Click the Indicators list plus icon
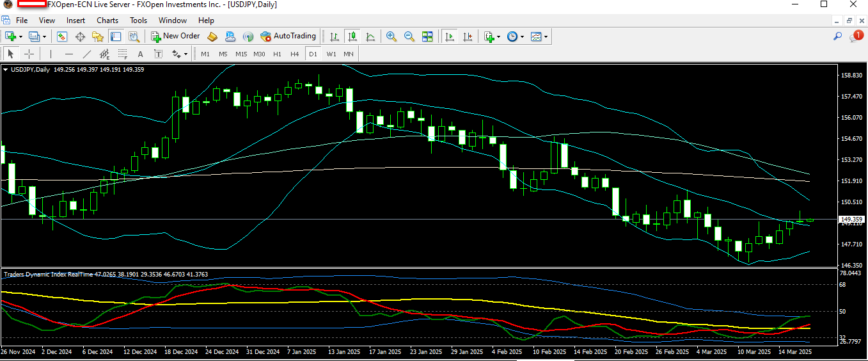This screenshot has height=361, width=868. [x=490, y=36]
